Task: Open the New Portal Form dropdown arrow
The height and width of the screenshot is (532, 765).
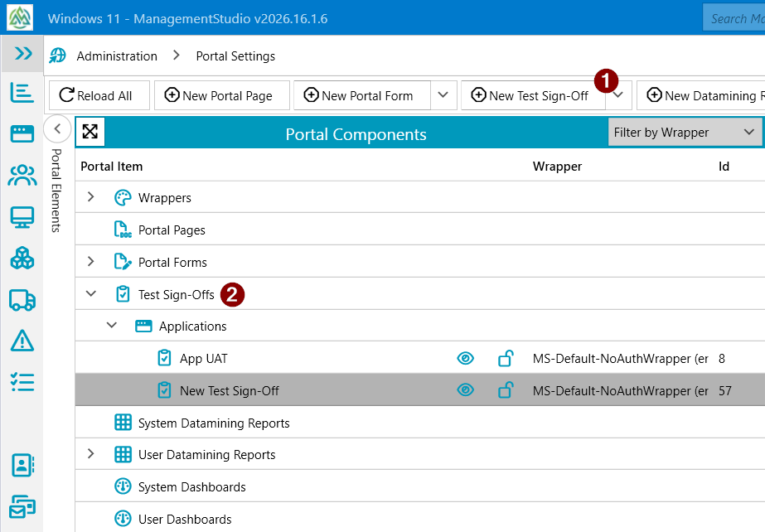Action: tap(443, 95)
